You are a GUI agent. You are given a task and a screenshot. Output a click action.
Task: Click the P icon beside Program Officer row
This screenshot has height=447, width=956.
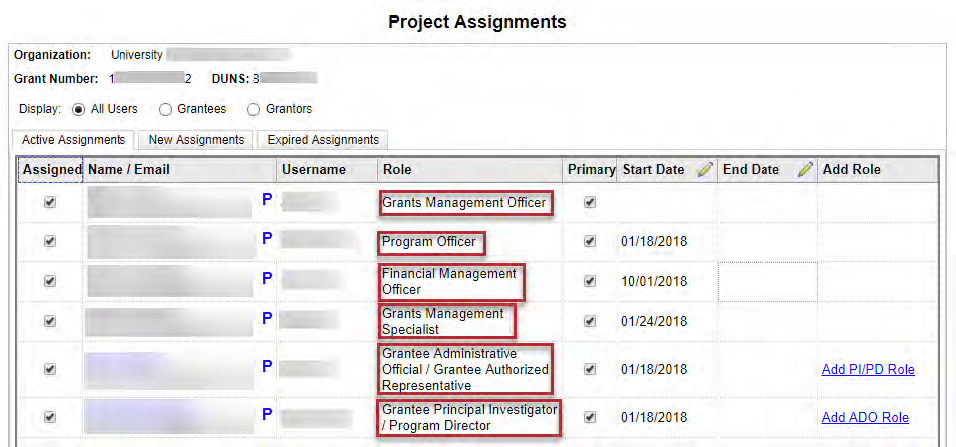267,240
